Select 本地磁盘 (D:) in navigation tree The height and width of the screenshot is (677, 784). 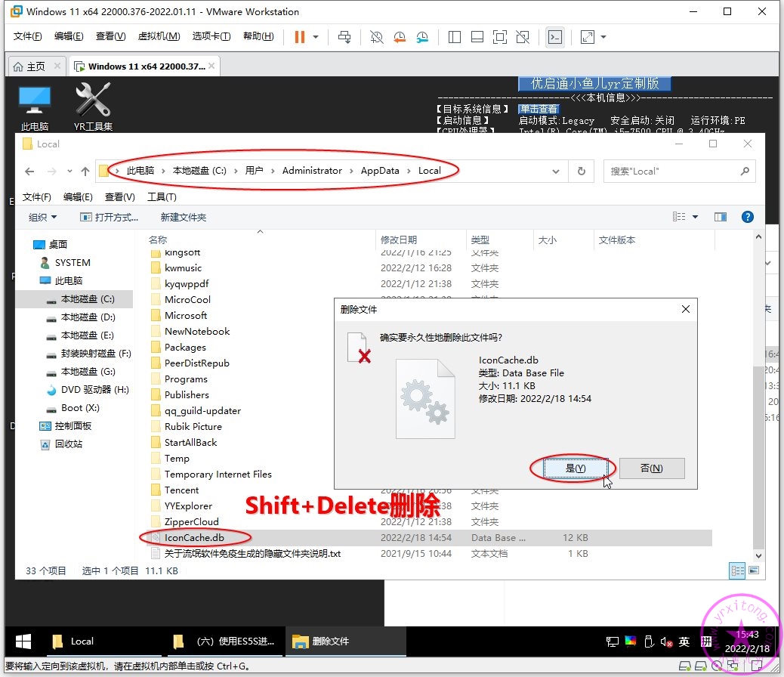(x=81, y=317)
